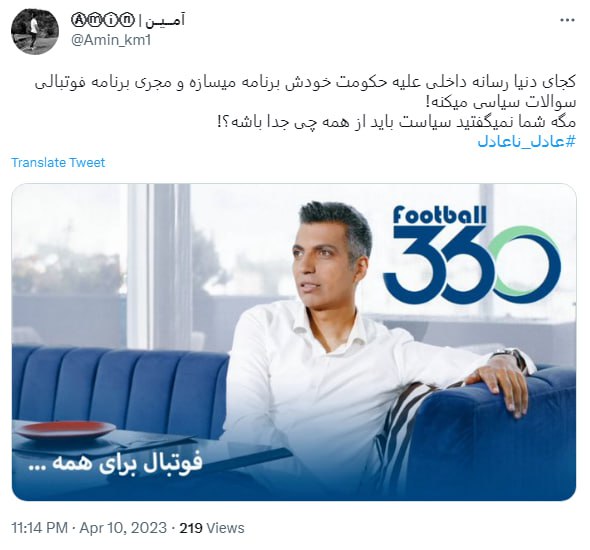Click the Persian tweet text body
This screenshot has height=550, width=590.
(x=305, y=102)
